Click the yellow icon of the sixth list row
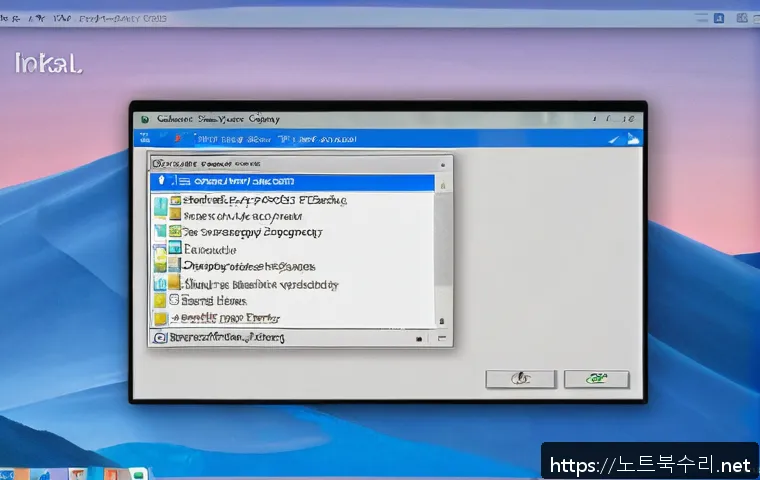This screenshot has height=480, width=760. [171, 267]
